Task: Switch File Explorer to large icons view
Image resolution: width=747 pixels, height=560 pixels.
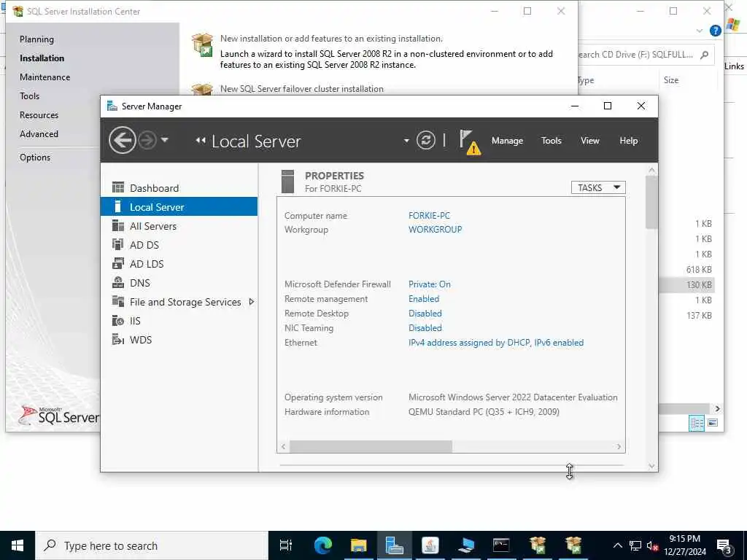Action: (713, 423)
